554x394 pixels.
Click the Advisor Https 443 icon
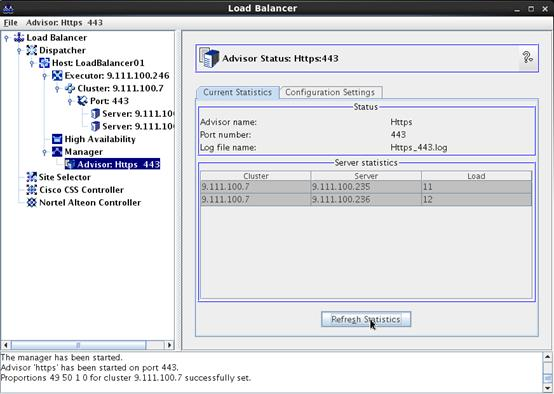click(70, 164)
